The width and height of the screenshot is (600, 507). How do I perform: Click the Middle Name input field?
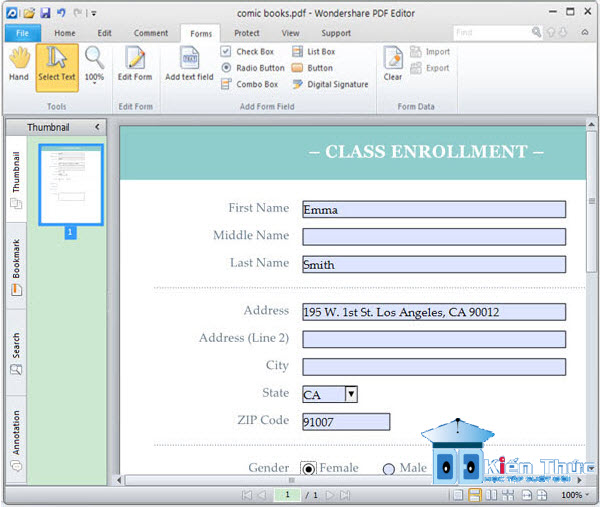[x=434, y=237]
